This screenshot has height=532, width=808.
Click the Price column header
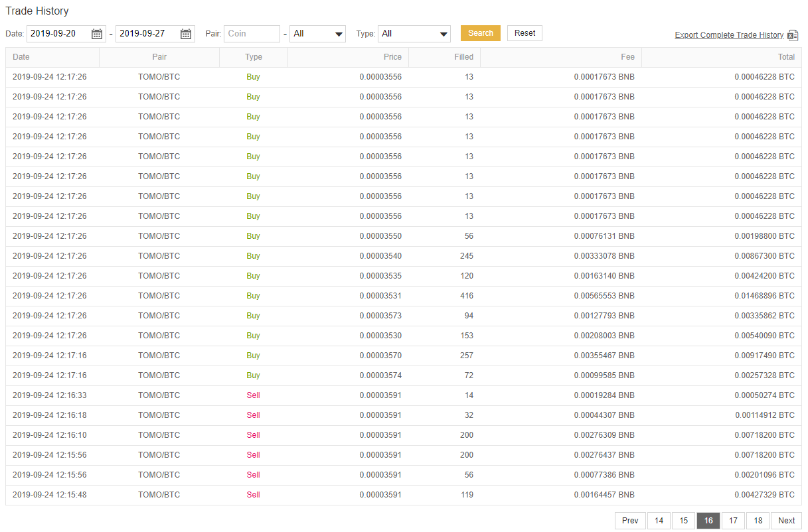pos(348,57)
